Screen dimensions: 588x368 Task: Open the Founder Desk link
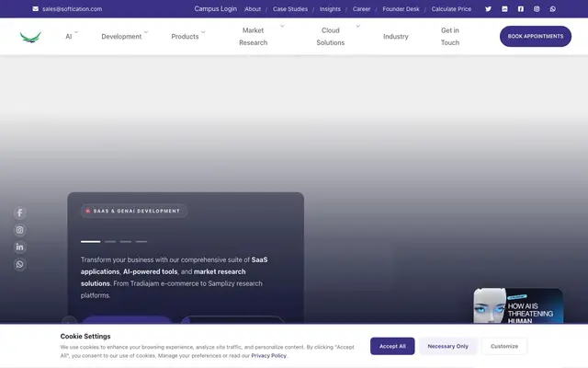(x=401, y=9)
